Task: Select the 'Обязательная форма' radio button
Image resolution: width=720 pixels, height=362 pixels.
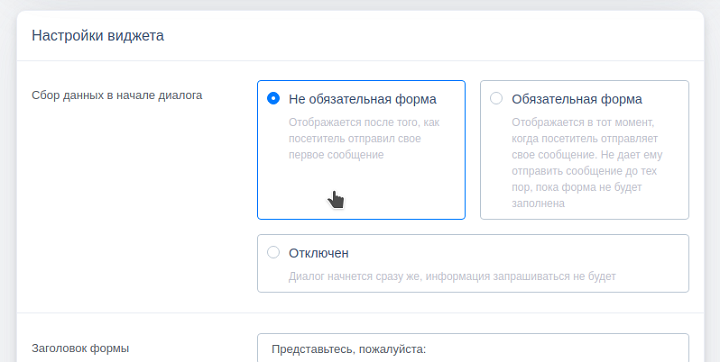Action: tap(496, 99)
